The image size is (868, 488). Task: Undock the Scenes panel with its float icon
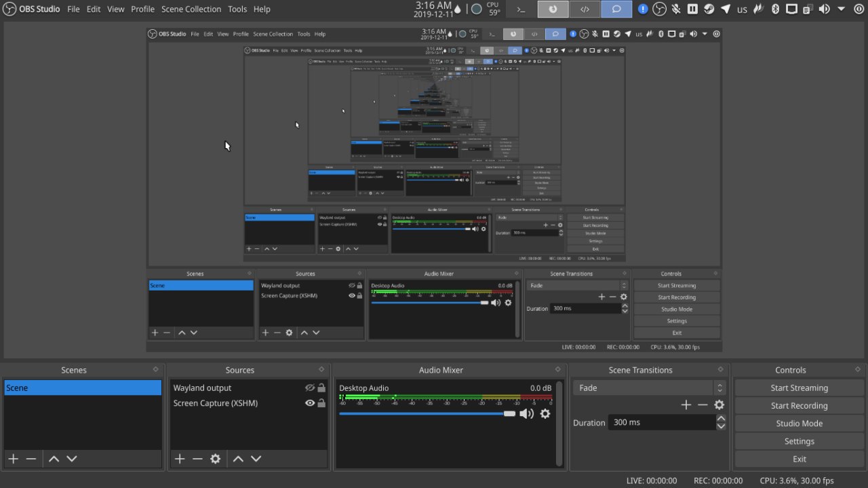[x=155, y=369]
